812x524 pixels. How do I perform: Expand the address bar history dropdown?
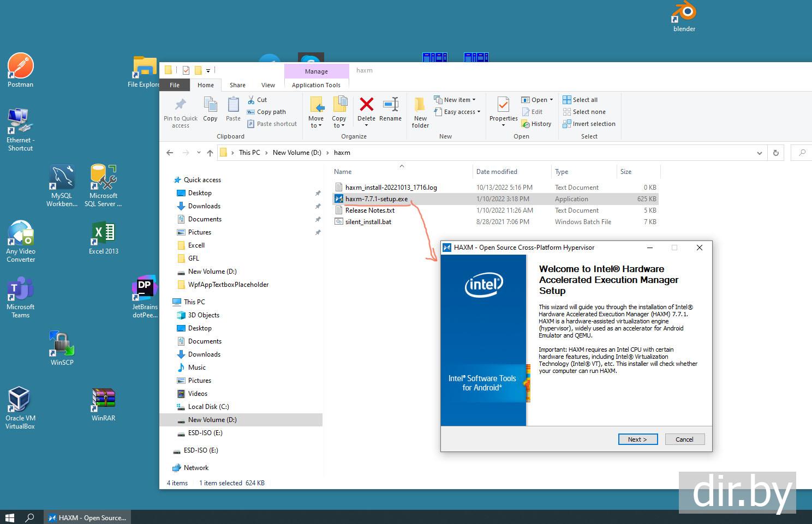pos(759,153)
